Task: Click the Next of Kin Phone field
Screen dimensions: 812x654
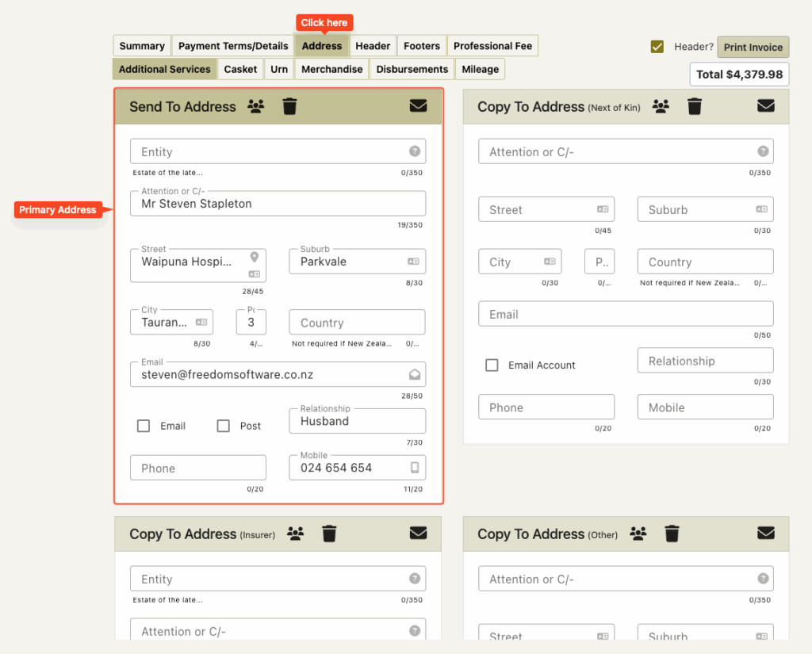Action: coord(546,407)
